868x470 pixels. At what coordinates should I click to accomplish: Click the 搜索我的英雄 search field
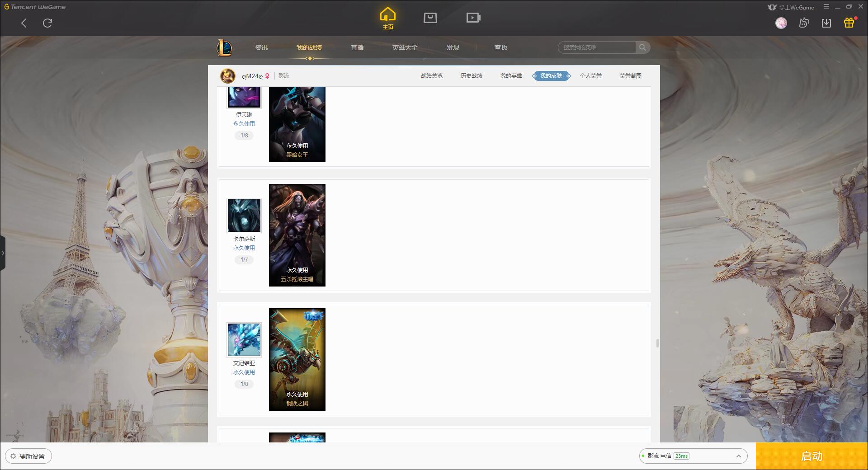pos(597,47)
